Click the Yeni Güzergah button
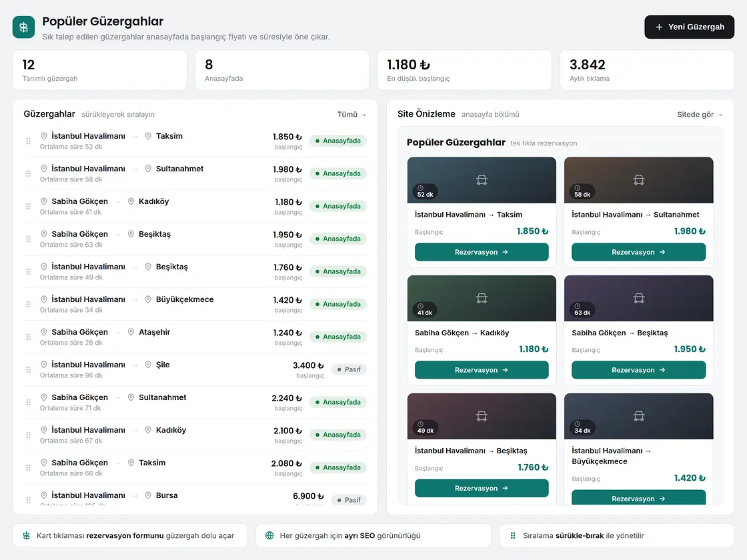 pos(690,27)
